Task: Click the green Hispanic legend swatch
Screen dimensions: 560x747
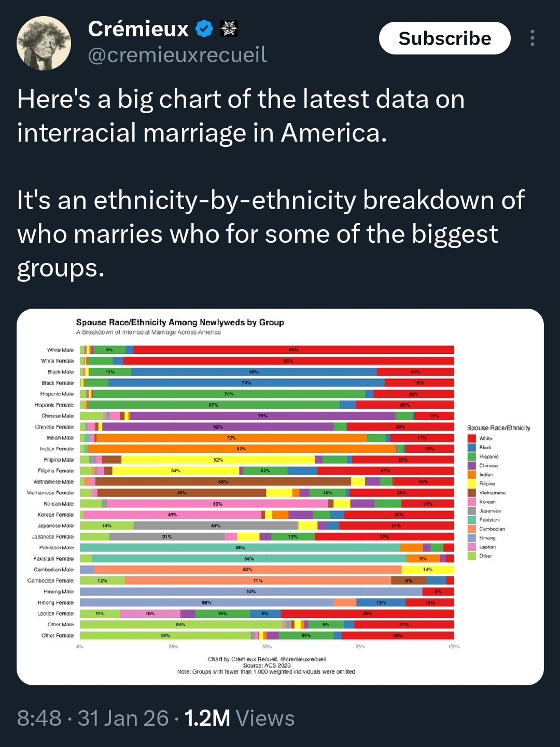Action: 471,457
